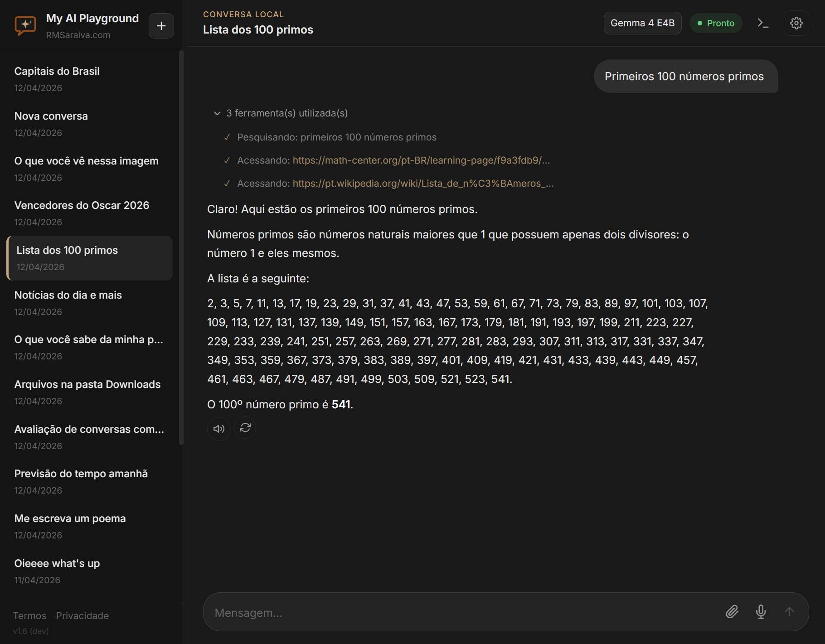Start voice input with microphone icon
The image size is (825, 644).
click(761, 612)
